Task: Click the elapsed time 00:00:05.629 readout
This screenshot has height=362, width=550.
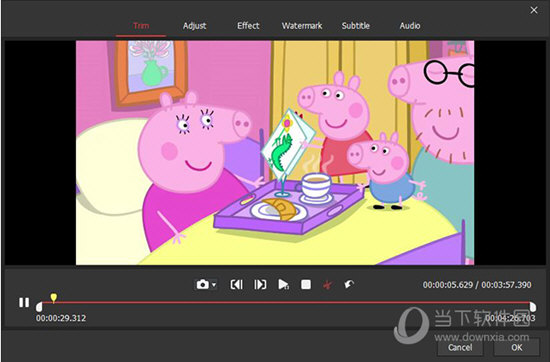Action: pyautogui.click(x=448, y=285)
